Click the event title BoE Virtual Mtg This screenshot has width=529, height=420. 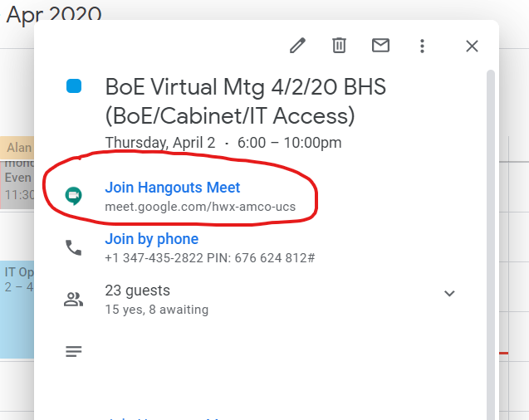coord(246,101)
